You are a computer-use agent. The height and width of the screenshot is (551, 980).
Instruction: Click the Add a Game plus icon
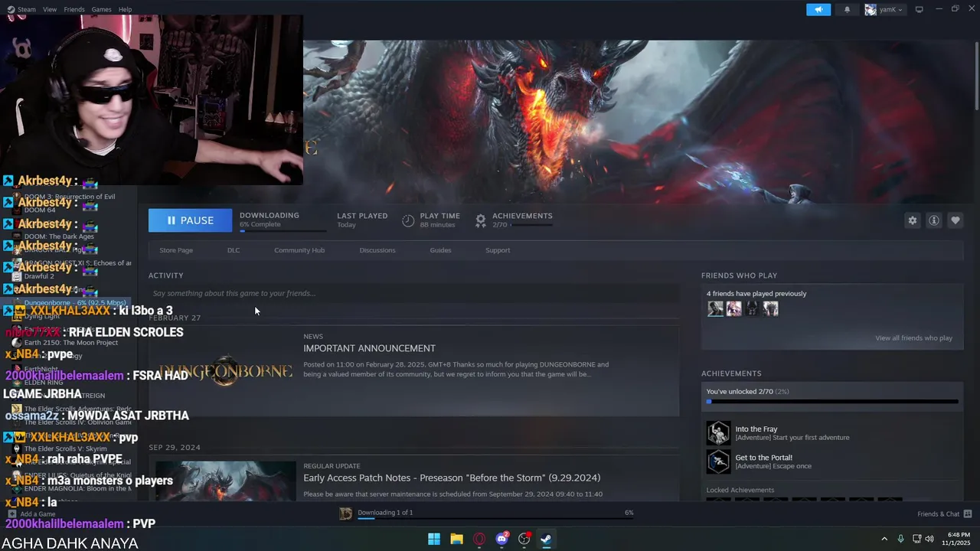pyautogui.click(x=12, y=514)
